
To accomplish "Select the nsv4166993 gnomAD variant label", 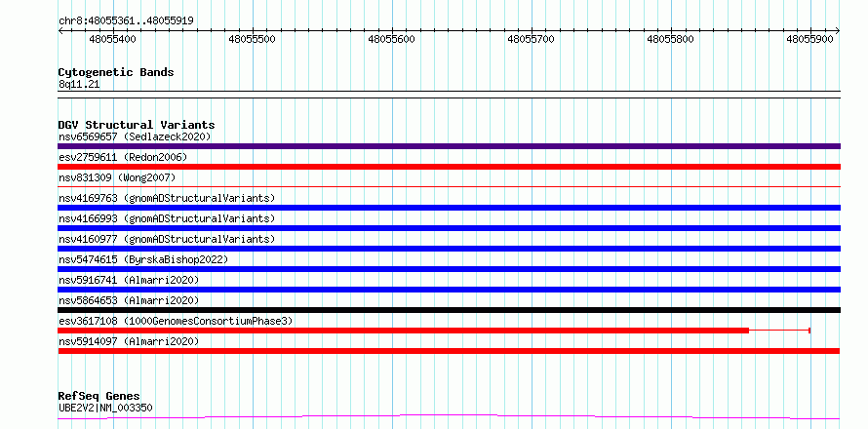I will click(167, 218).
